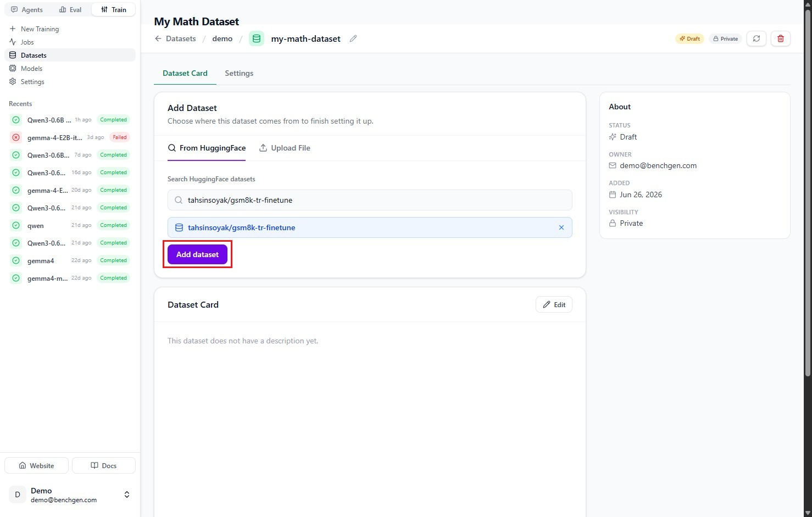
Task: Click the page vertical scrollbar
Action: [x=808, y=192]
